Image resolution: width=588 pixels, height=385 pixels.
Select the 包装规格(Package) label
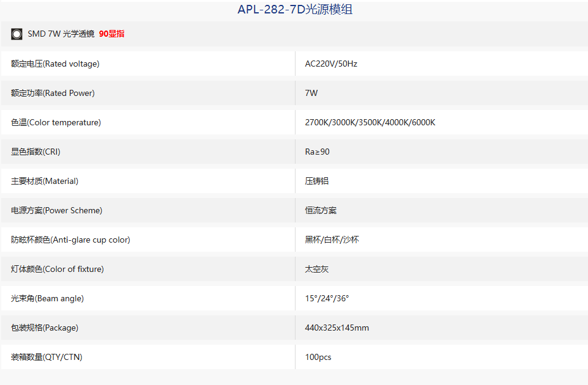point(45,328)
